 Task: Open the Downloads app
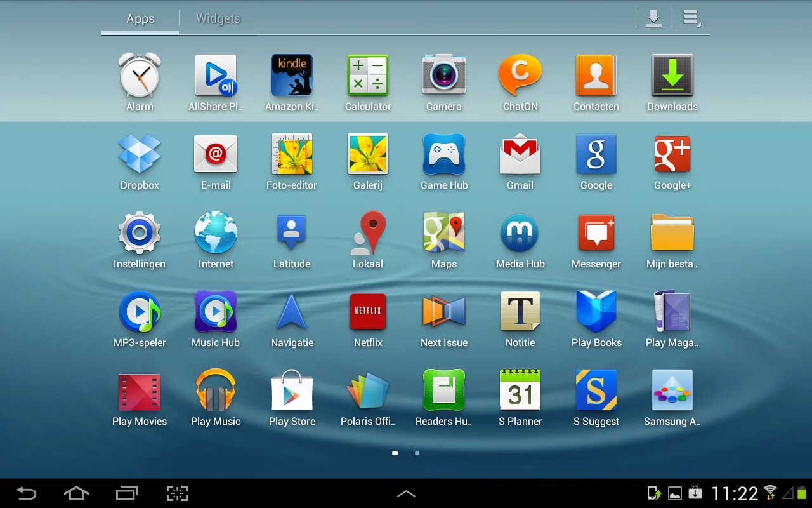pyautogui.click(x=672, y=76)
